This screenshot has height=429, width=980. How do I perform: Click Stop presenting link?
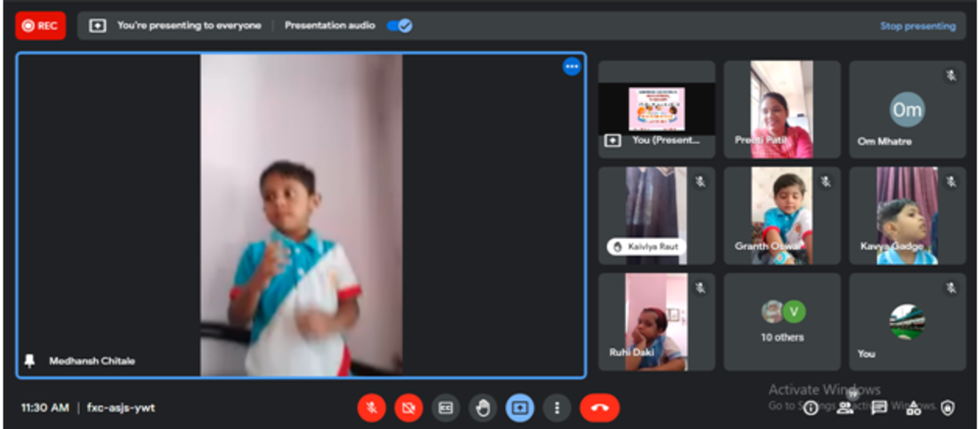917,26
